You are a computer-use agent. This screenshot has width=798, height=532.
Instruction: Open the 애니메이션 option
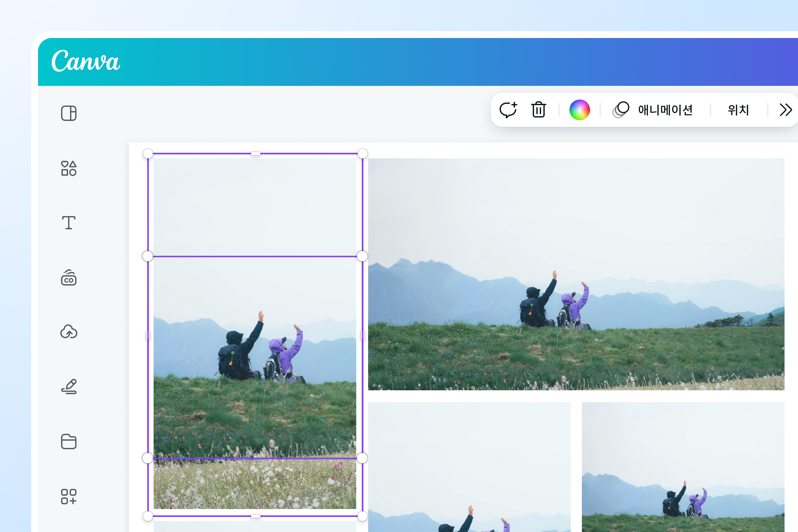pos(665,110)
